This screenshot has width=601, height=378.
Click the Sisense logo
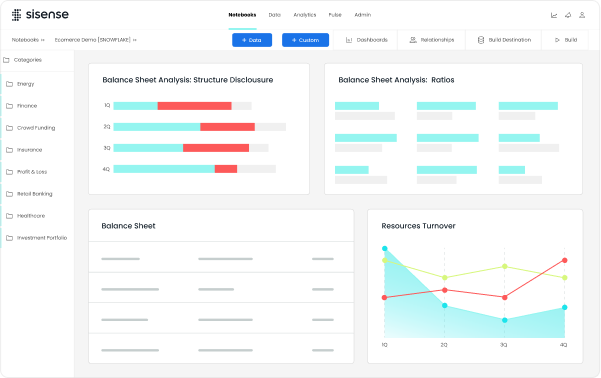pyautogui.click(x=40, y=15)
